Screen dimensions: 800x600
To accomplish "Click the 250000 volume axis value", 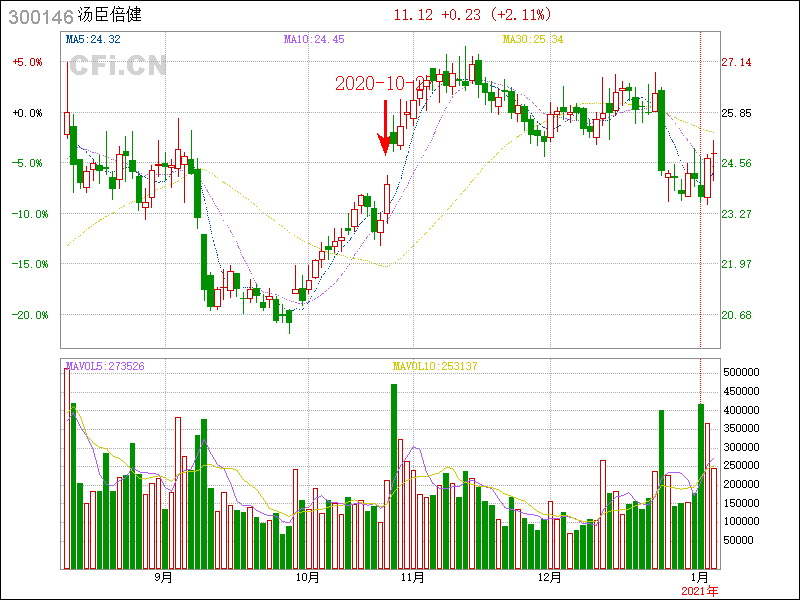I will point(741,466).
